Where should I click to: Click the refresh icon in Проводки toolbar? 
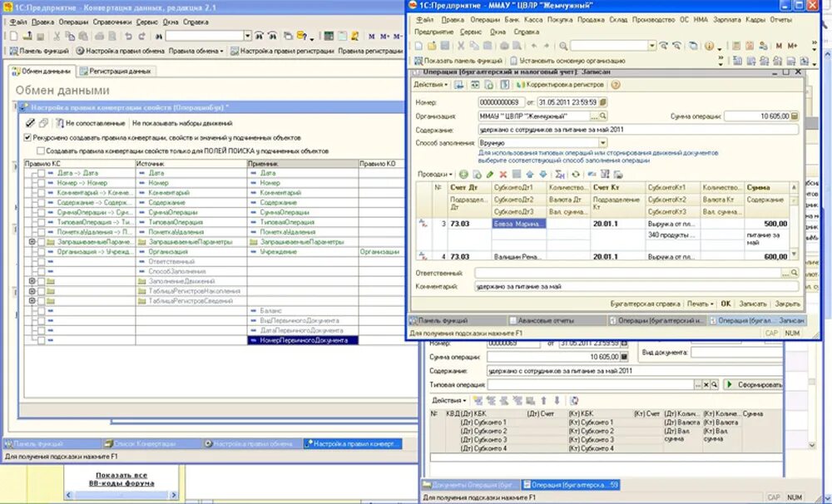tap(575, 174)
